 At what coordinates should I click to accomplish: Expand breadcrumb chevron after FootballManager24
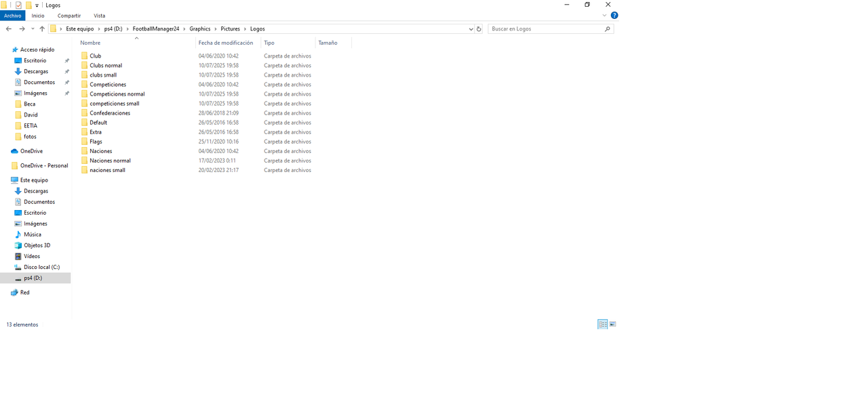tap(184, 29)
